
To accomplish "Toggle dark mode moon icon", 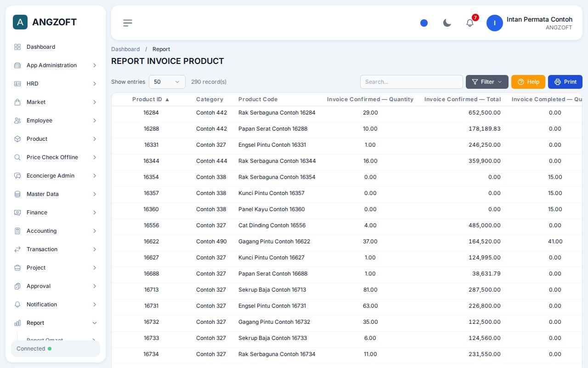I will click(447, 23).
